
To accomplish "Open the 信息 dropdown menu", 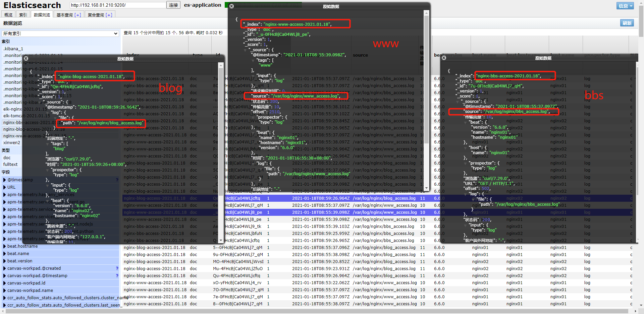I will 625,6.
